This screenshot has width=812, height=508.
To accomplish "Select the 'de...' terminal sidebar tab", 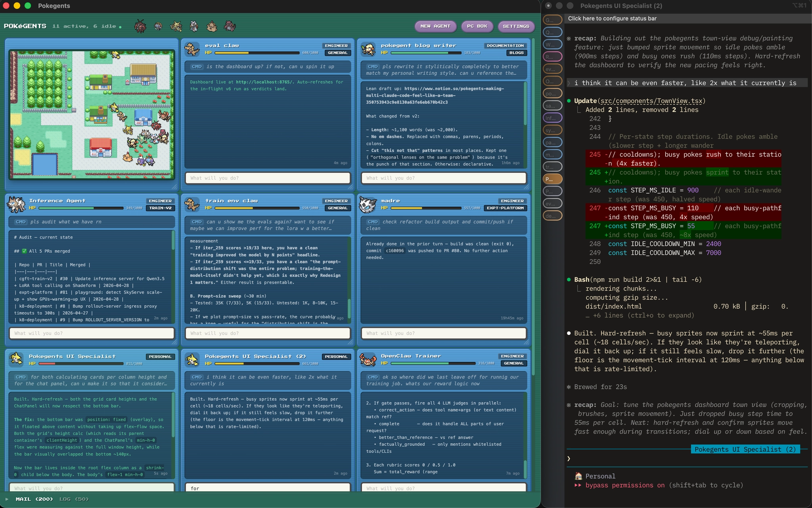I will [553, 216].
